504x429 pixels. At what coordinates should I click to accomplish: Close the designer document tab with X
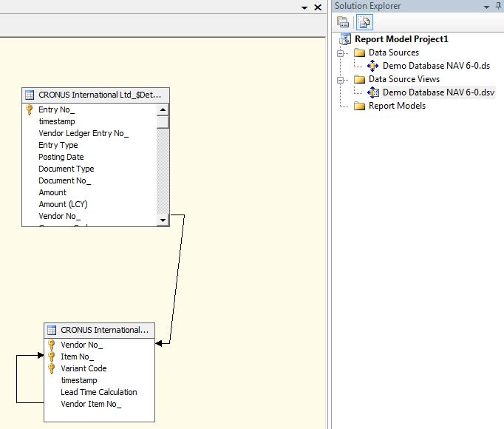click(318, 7)
